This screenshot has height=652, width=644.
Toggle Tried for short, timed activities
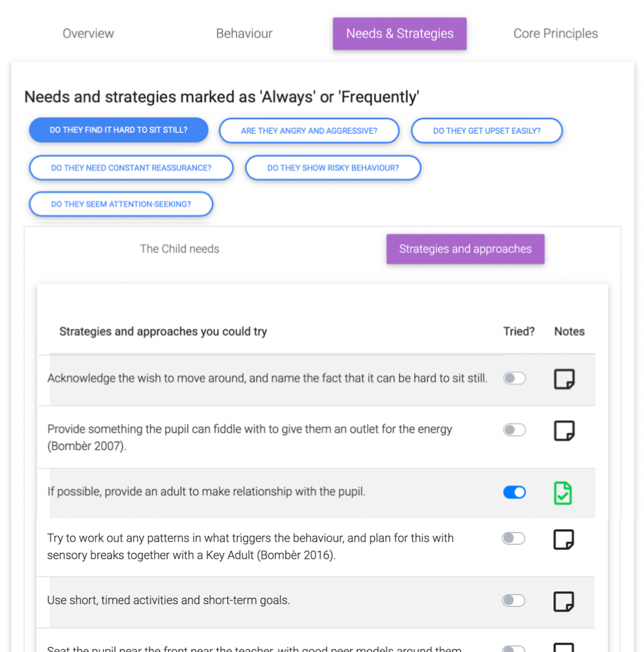pos(514,600)
